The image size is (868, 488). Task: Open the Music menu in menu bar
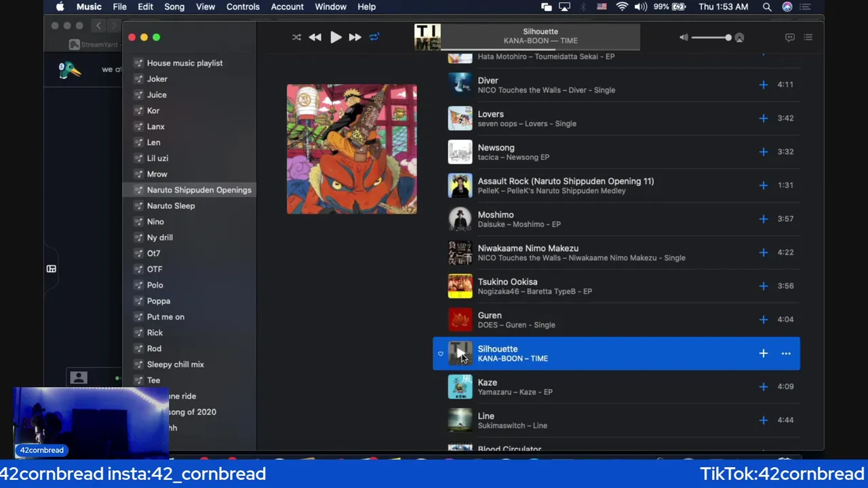tap(89, 7)
